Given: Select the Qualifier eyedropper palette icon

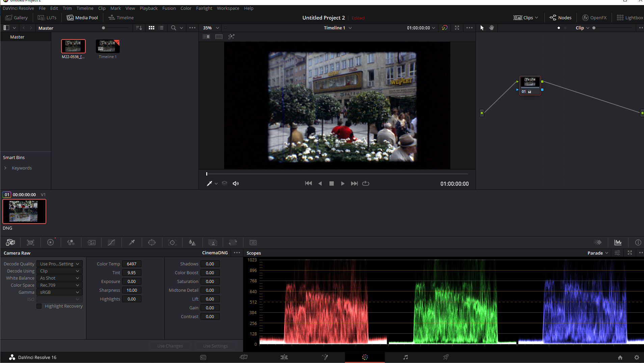Looking at the screenshot, I should pyautogui.click(x=132, y=242).
